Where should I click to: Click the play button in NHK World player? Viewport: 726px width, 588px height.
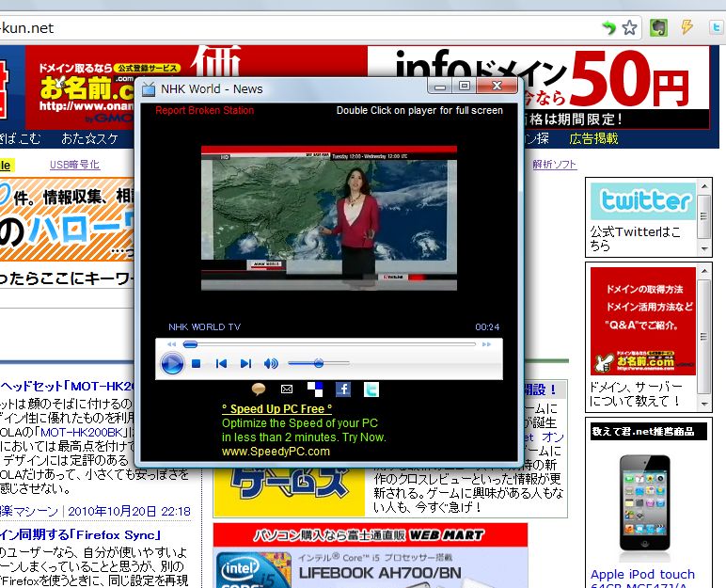(172, 363)
